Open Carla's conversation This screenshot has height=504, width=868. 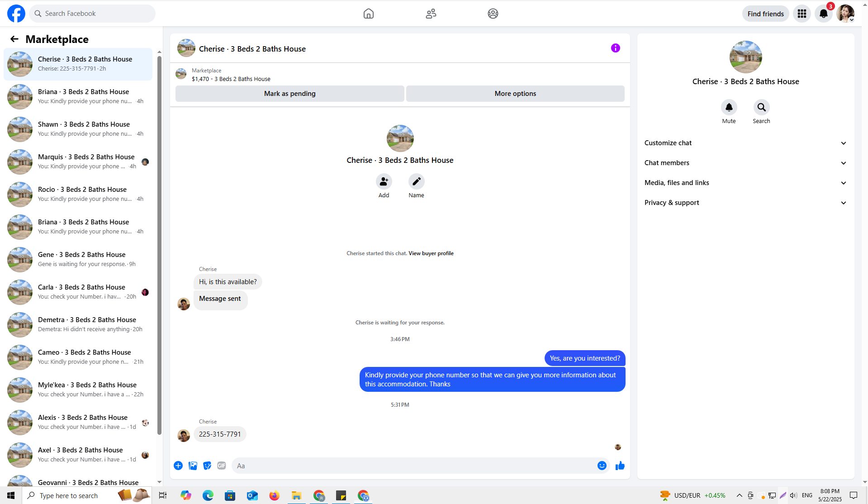coord(78,292)
